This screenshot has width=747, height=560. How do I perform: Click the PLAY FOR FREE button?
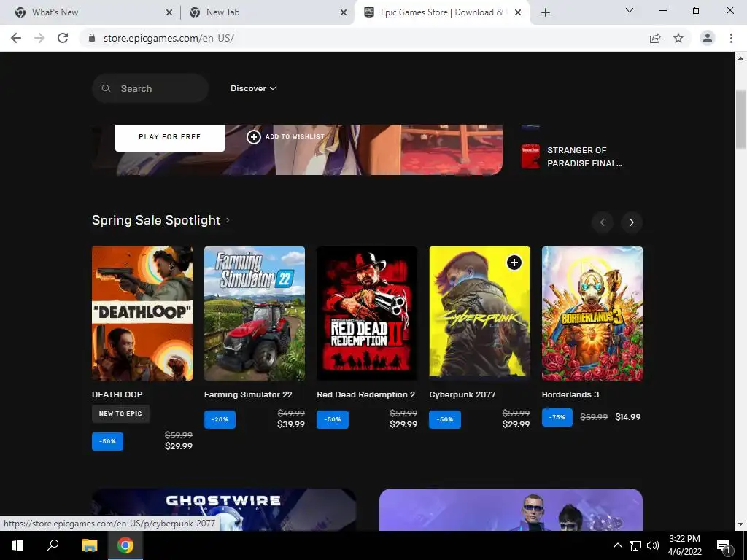click(x=169, y=137)
